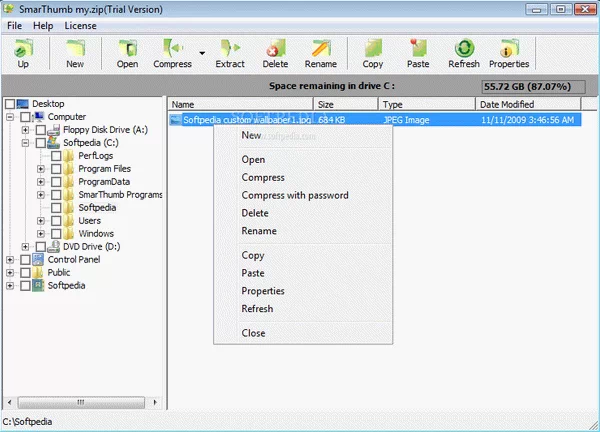Viewport: 600px width, 432px height.
Task: Expand the Users folder node
Action: point(41,221)
